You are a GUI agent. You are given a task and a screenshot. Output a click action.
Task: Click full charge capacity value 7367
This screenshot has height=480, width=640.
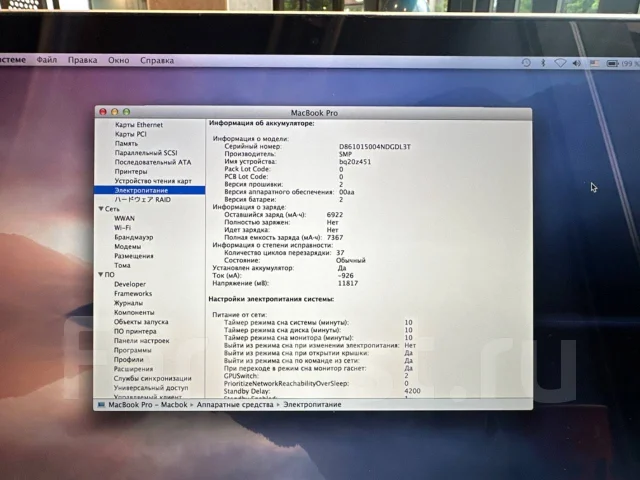tap(335, 238)
